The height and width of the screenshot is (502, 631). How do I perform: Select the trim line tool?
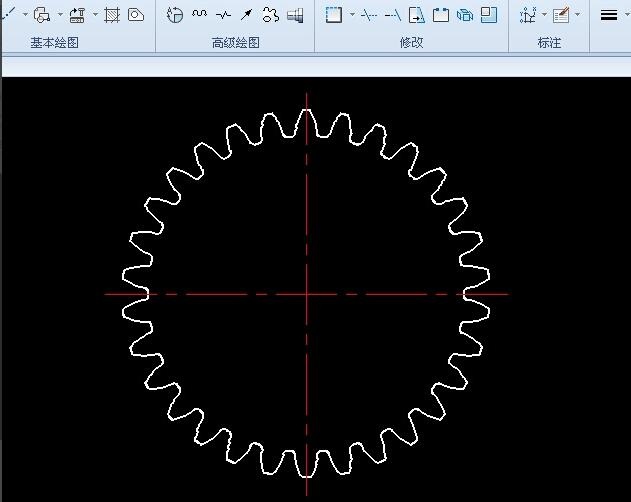click(369, 15)
